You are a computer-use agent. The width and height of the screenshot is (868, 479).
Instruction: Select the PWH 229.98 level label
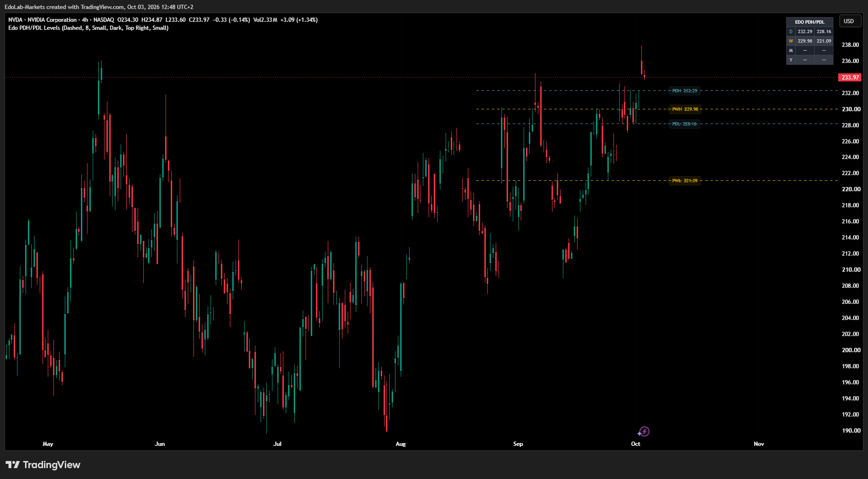[x=685, y=109]
